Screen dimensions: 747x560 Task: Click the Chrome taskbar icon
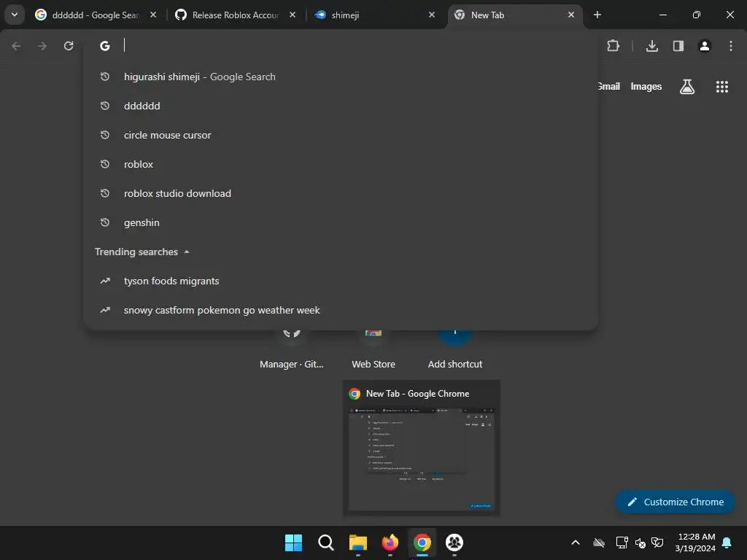[422, 542]
